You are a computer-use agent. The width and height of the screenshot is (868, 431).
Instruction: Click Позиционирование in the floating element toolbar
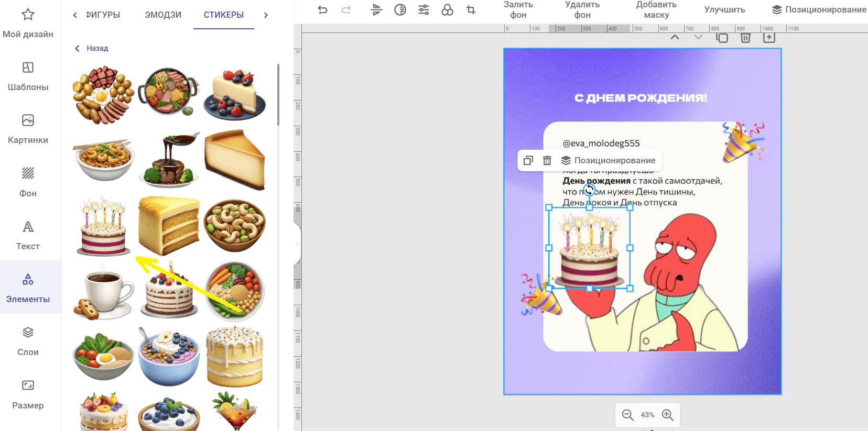tap(609, 160)
